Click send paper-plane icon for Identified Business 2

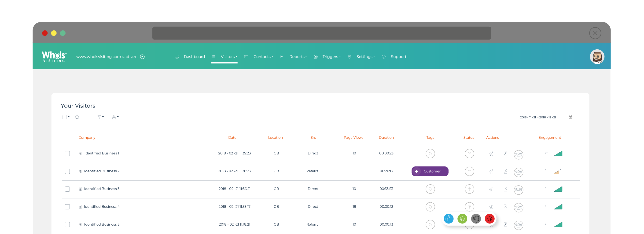[x=491, y=171]
